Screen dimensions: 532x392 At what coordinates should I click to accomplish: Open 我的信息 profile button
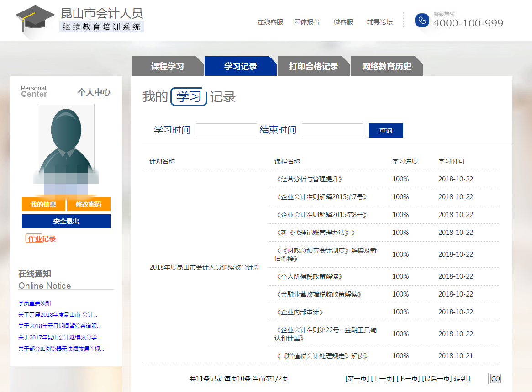tap(43, 204)
